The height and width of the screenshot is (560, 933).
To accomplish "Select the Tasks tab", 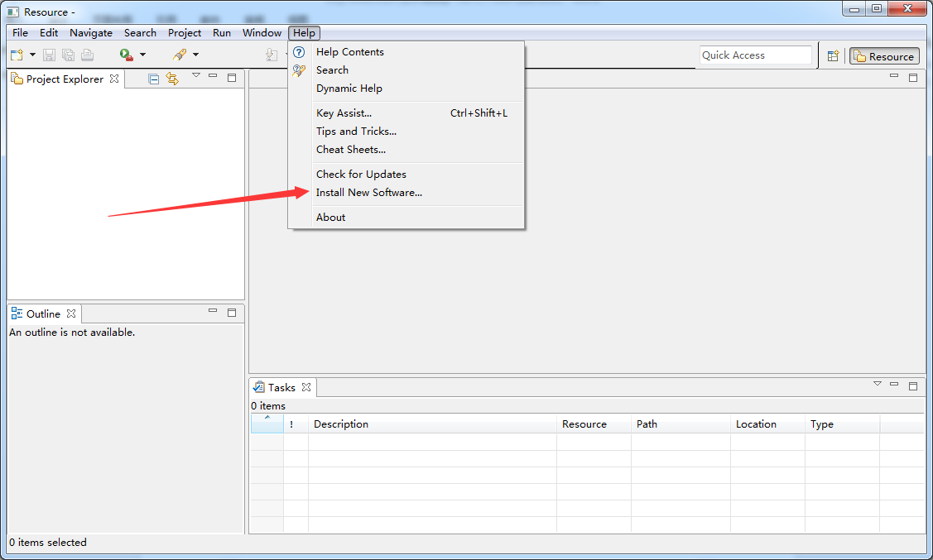I will click(281, 388).
